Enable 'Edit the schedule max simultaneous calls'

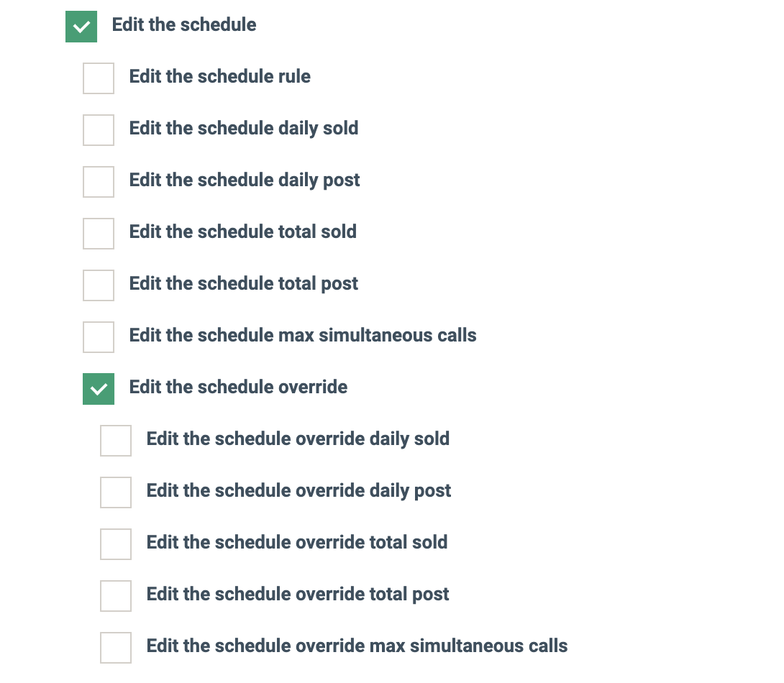[x=99, y=337]
